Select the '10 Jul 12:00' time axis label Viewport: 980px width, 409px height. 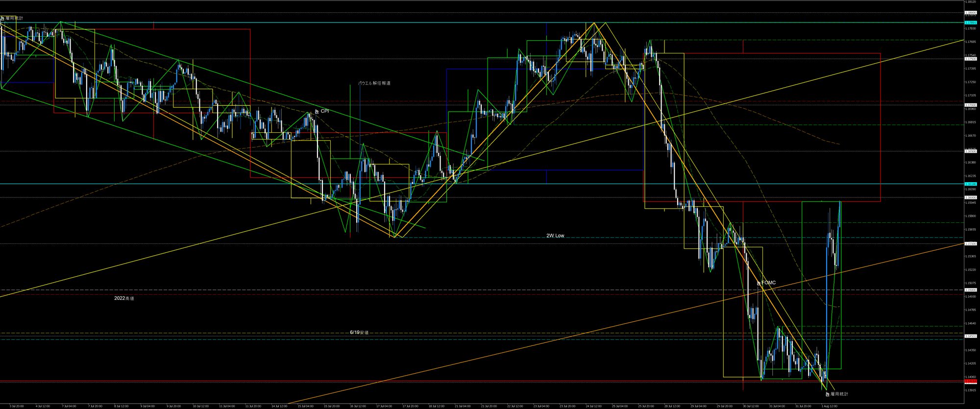[x=200, y=406]
